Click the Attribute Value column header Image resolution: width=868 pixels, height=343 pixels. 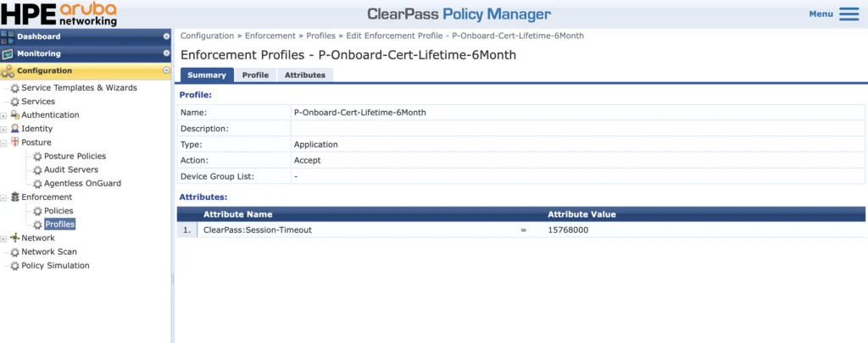pos(581,214)
